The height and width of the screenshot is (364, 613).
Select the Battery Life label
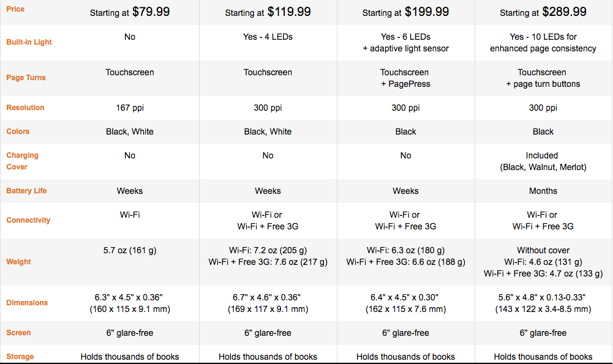pyautogui.click(x=26, y=191)
